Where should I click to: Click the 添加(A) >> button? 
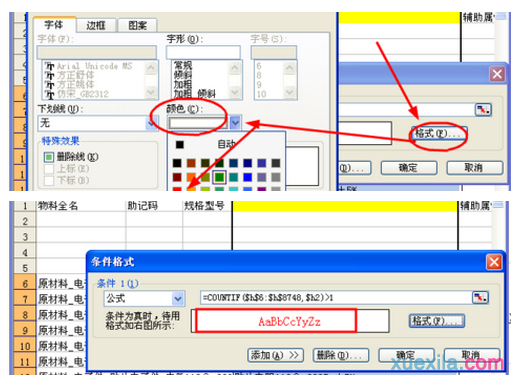(275, 355)
